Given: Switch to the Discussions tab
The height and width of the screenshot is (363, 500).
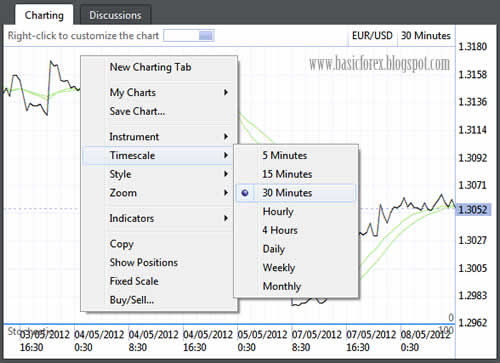Looking at the screenshot, I should pyautogui.click(x=115, y=15).
